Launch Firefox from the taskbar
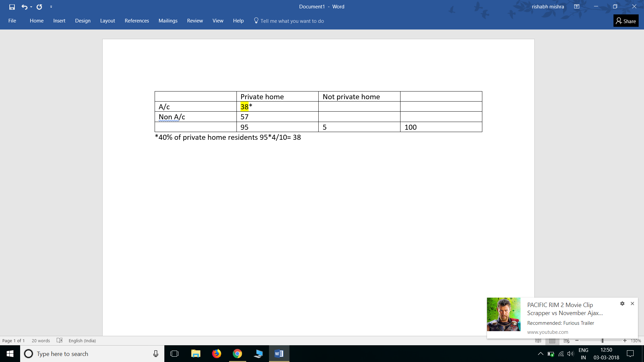This screenshot has width=644, height=362. (x=216, y=354)
